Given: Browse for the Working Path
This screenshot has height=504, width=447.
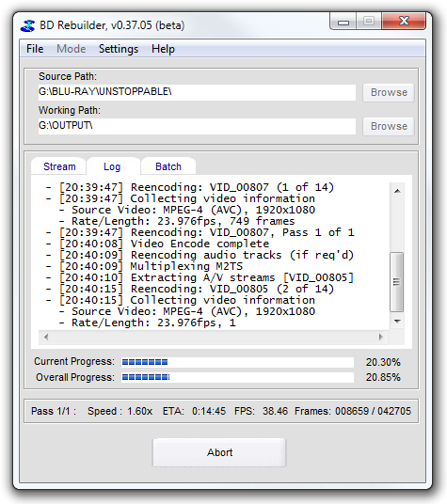Looking at the screenshot, I should pyautogui.click(x=389, y=126).
